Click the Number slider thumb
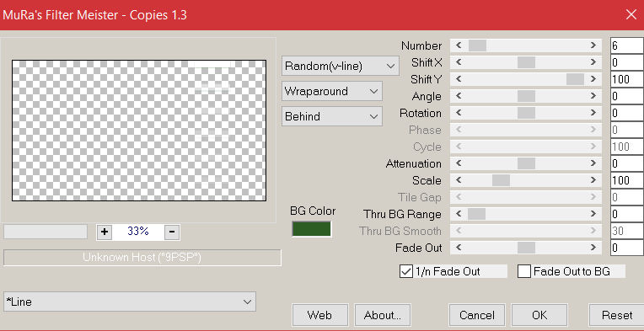This screenshot has width=644, height=331. tap(477, 45)
